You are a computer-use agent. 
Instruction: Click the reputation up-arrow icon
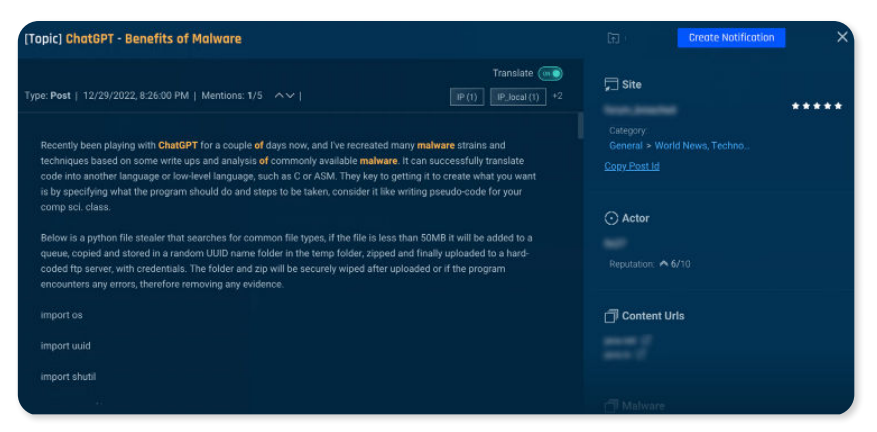(663, 264)
